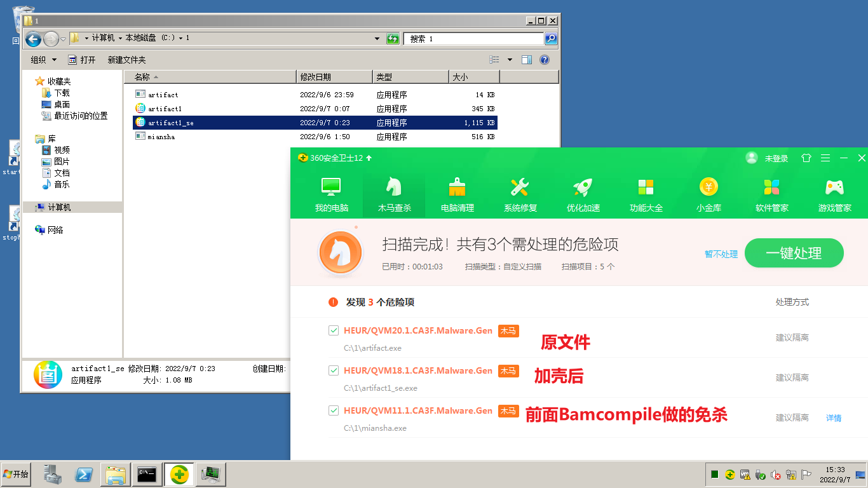Open the 360 skin (shirt) icon
The width and height of the screenshot is (868, 488).
(x=806, y=158)
